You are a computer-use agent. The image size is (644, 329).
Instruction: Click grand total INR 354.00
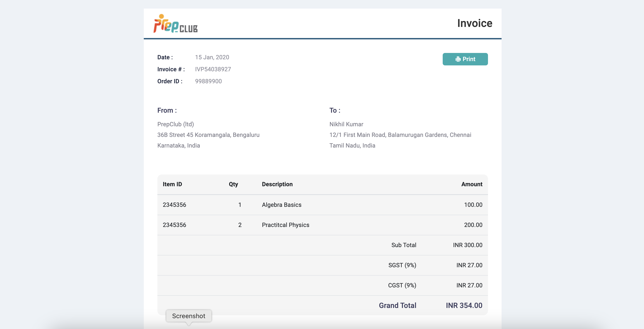pos(464,305)
